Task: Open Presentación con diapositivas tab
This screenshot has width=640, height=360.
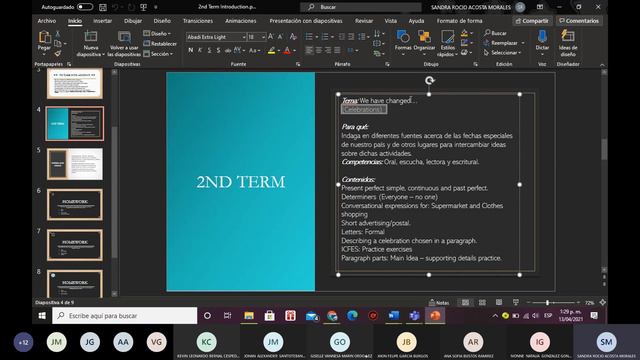Action: coord(306,21)
